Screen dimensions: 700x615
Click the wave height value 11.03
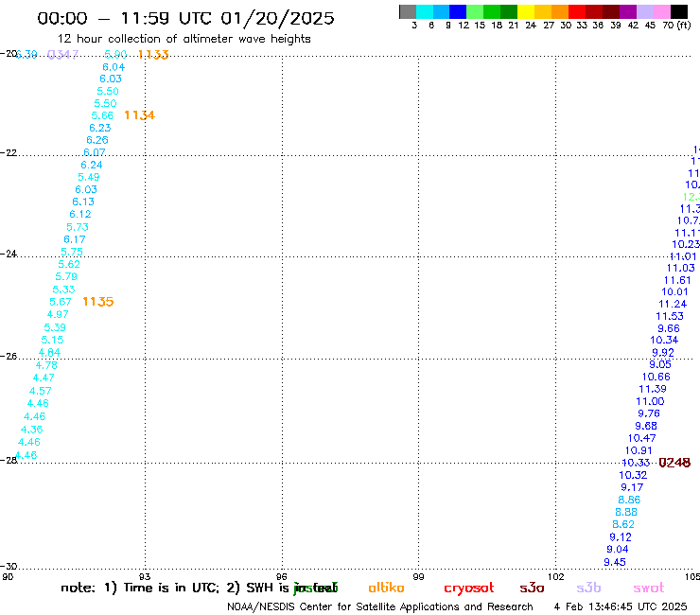[x=680, y=268]
